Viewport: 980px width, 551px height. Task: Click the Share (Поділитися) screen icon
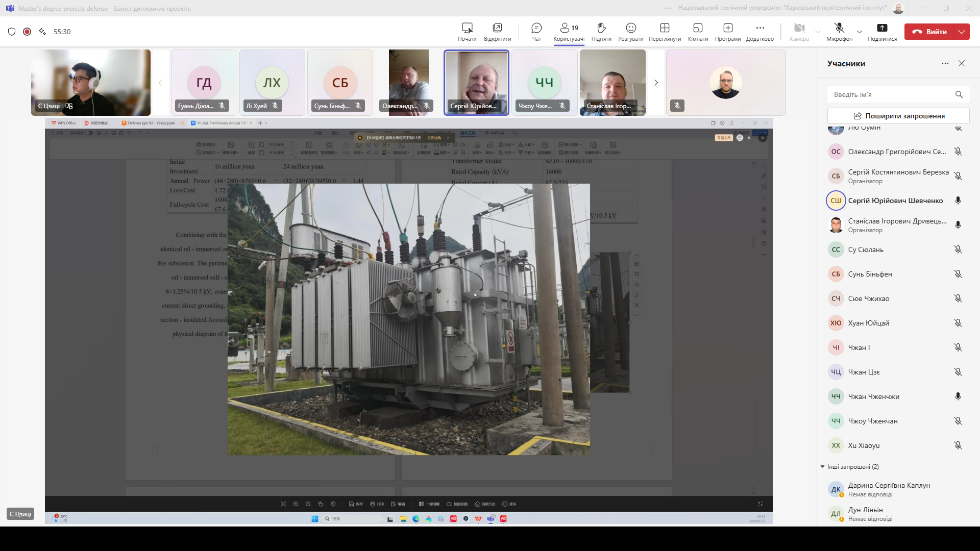[x=882, y=28]
